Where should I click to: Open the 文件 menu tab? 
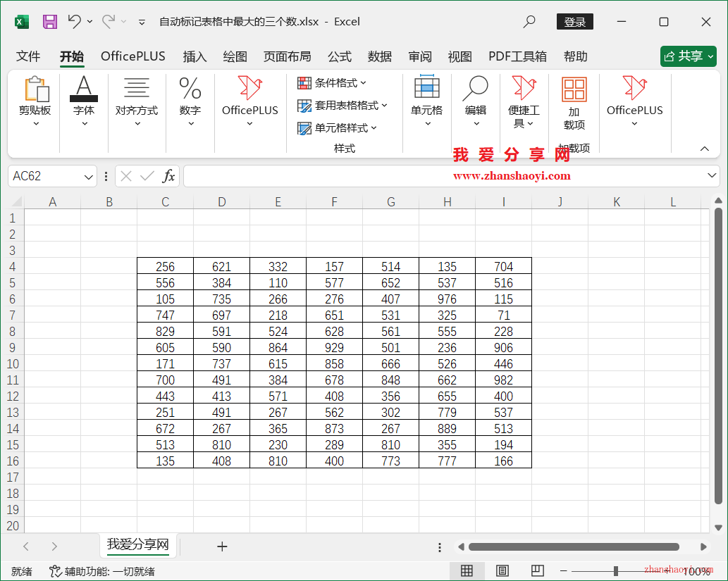tap(28, 56)
